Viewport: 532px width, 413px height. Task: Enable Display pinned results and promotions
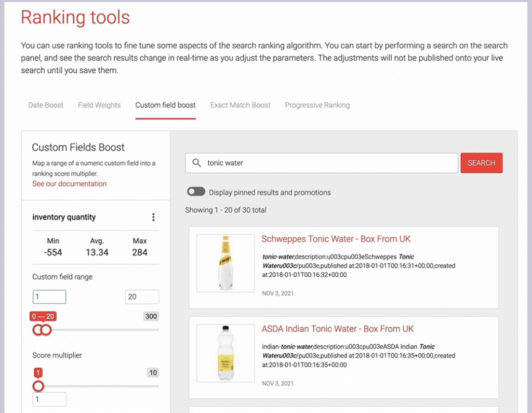coord(196,191)
